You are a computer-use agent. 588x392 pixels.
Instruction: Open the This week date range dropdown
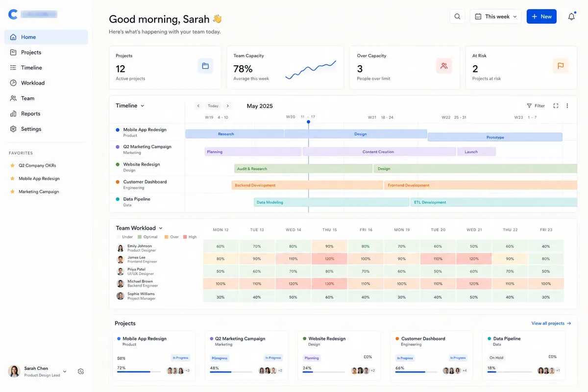click(x=496, y=16)
